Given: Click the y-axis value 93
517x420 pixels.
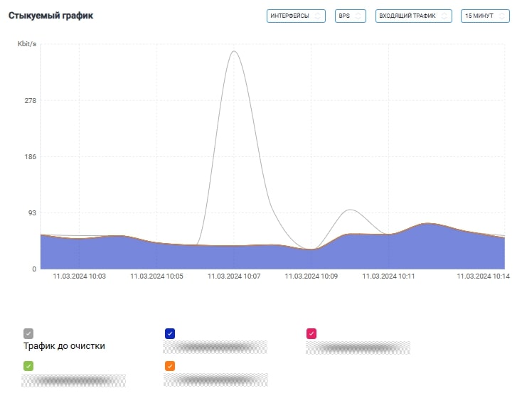Looking at the screenshot, I should 32,212.
